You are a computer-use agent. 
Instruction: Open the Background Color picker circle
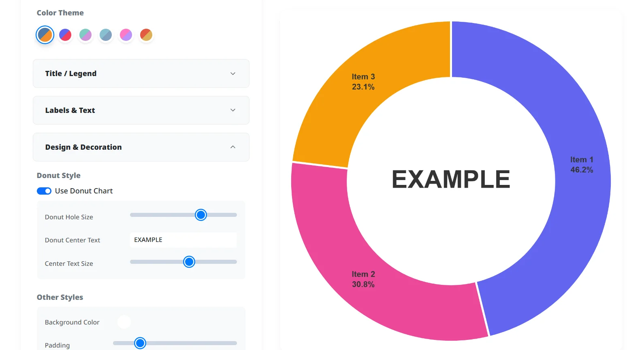click(x=124, y=322)
